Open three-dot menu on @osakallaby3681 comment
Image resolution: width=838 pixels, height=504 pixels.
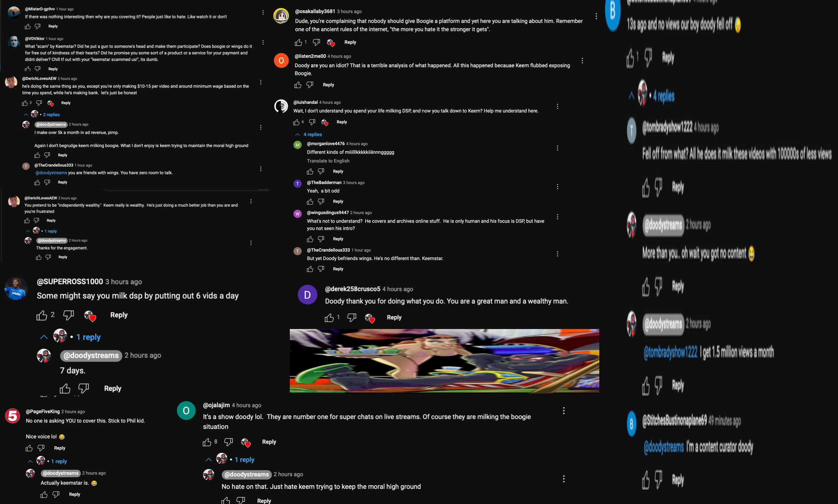(x=596, y=16)
